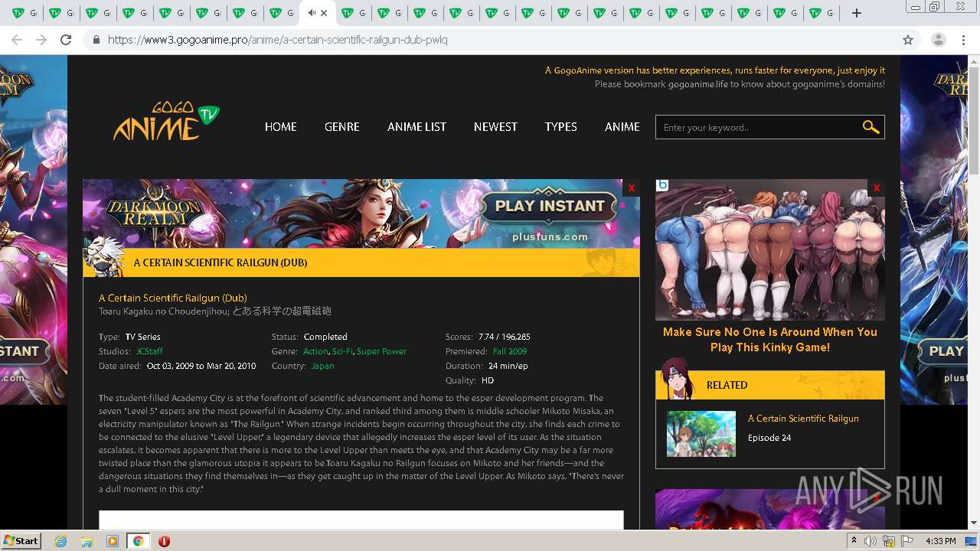The image size is (980, 551).
Task: Click the speaker icon on active tab
Action: [x=312, y=13]
